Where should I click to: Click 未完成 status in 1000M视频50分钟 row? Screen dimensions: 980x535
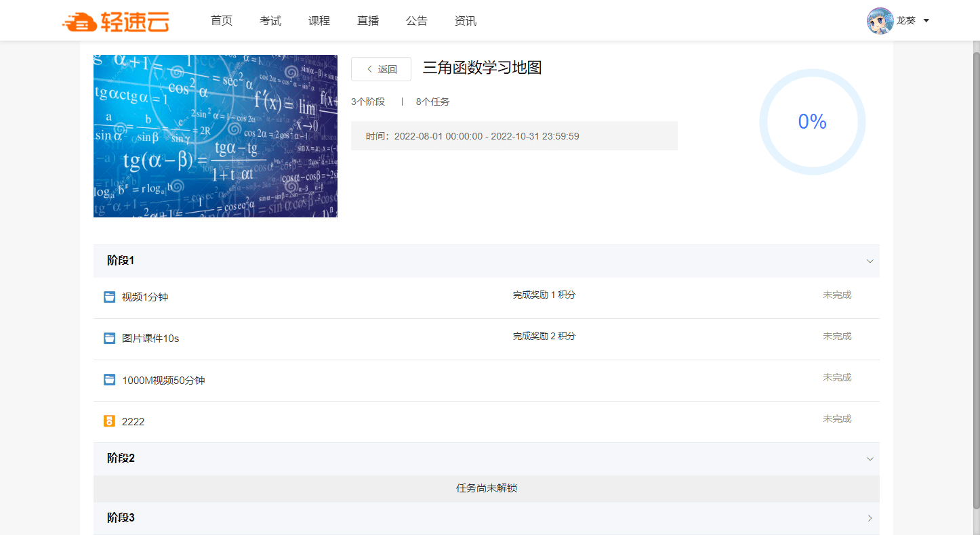point(837,378)
